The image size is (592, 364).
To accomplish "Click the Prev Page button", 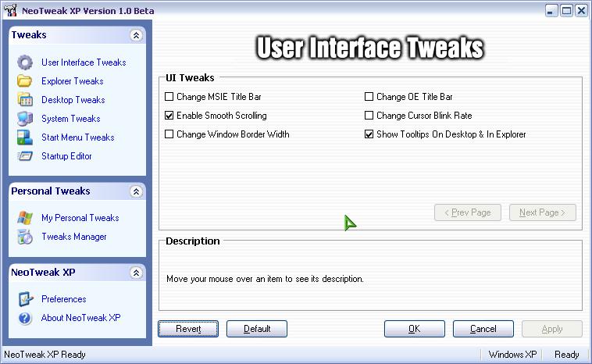I will coord(468,212).
